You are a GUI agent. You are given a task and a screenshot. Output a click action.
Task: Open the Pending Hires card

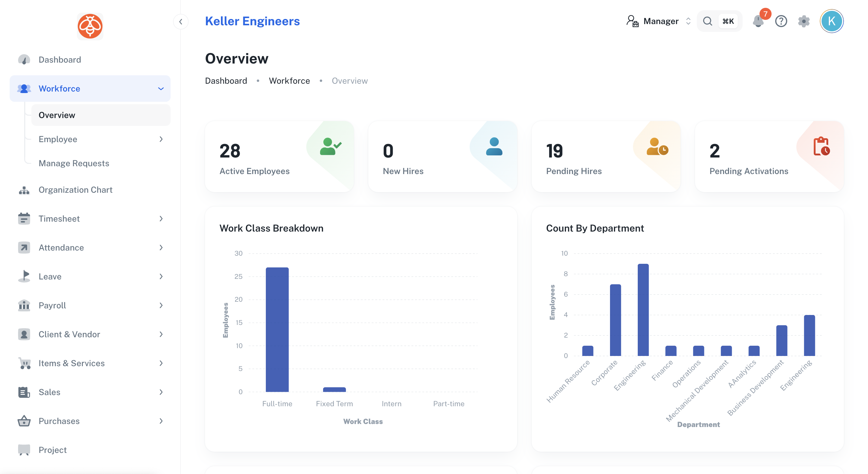[606, 157]
